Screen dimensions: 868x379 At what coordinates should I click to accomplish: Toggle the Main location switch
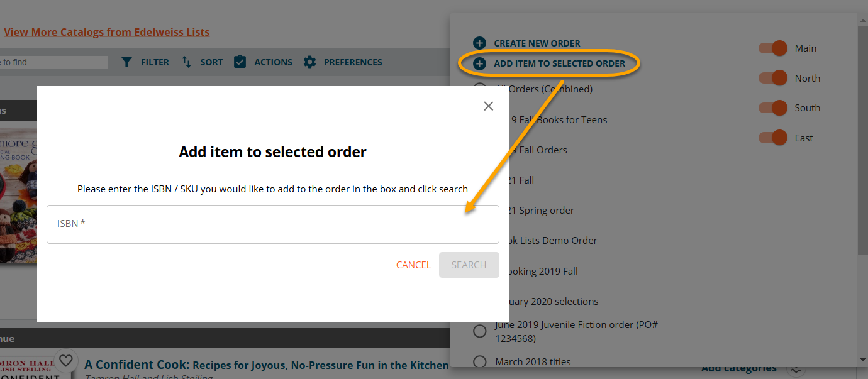click(772, 48)
